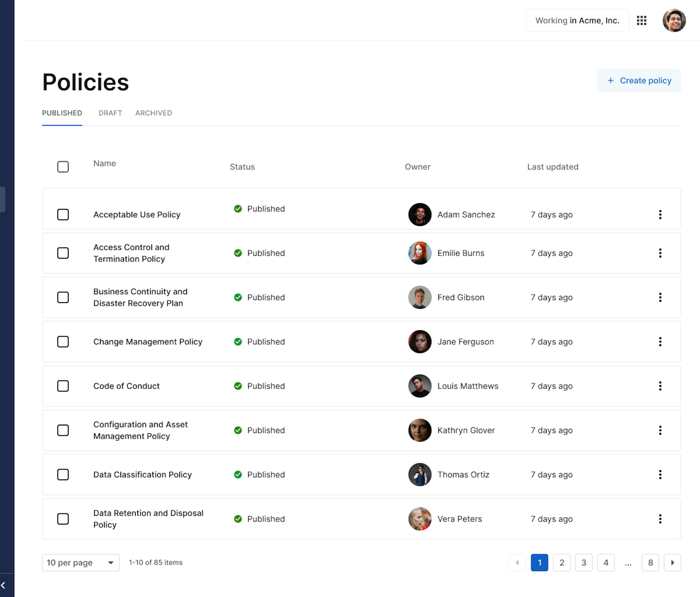Image resolution: width=700 pixels, height=597 pixels.
Task: Toggle the select-all checkbox in the header
Action: pyautogui.click(x=63, y=167)
